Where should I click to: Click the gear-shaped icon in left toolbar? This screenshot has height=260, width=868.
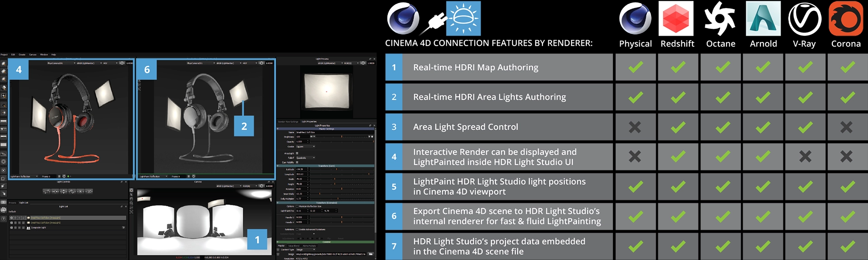click(x=3, y=161)
